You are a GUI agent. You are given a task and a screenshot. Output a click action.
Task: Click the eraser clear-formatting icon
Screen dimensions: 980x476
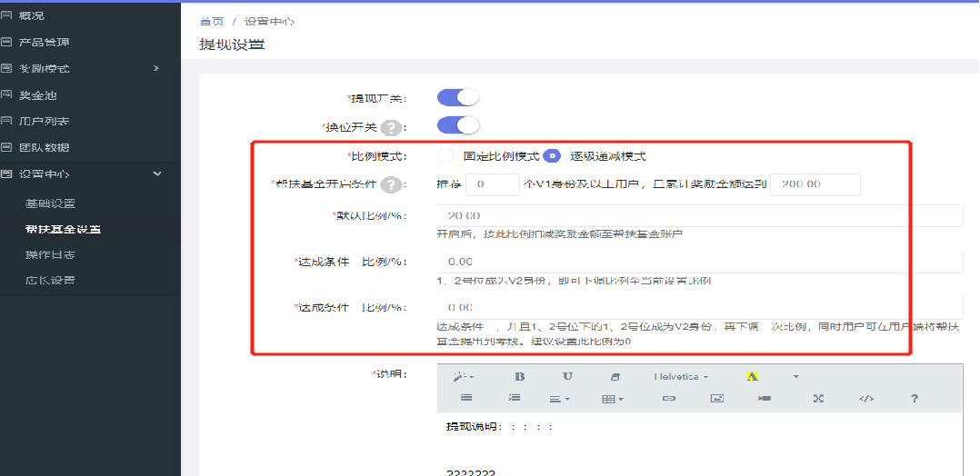pyautogui.click(x=615, y=376)
